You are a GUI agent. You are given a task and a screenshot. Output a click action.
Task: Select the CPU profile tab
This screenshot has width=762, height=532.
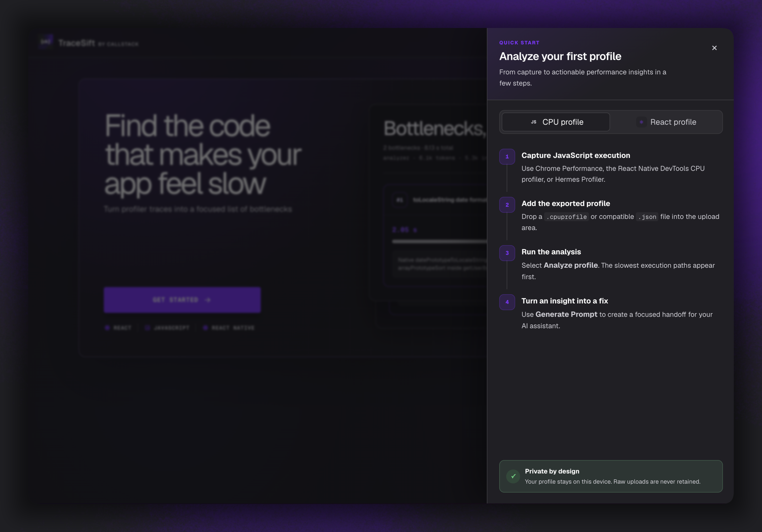click(x=556, y=122)
